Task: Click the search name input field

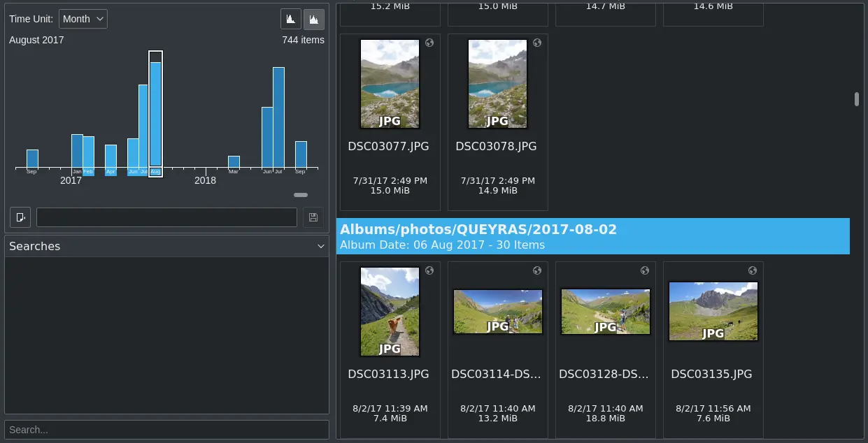Action: [x=166, y=217]
